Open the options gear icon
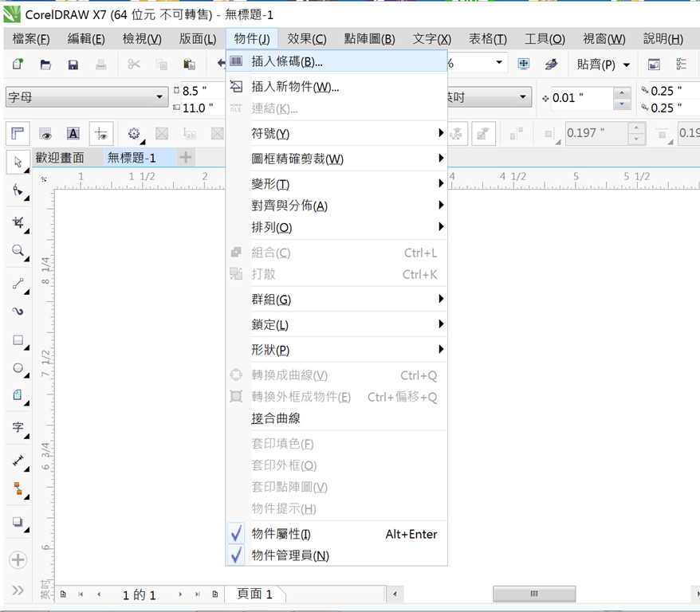 point(134,133)
